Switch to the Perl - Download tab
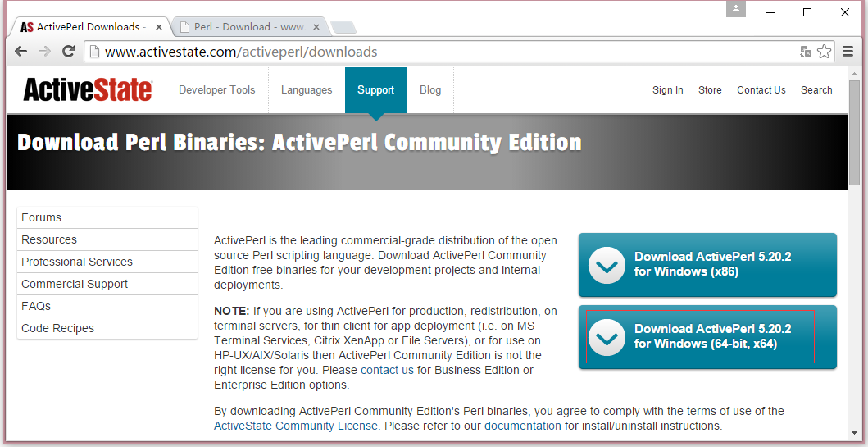Image resolution: width=868 pixels, height=447 pixels. [248, 26]
